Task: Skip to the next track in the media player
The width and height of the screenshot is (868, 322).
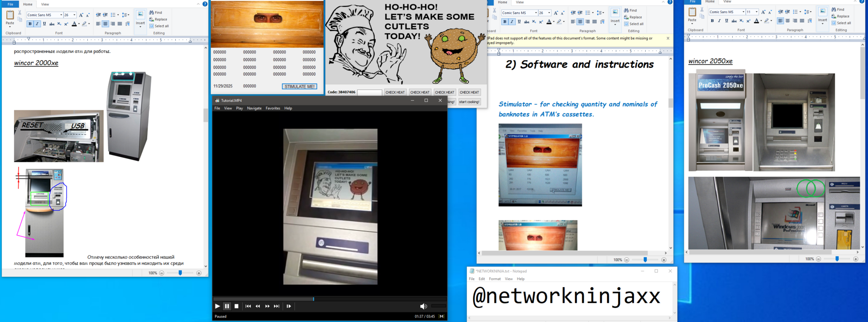Action: pyautogui.click(x=277, y=306)
